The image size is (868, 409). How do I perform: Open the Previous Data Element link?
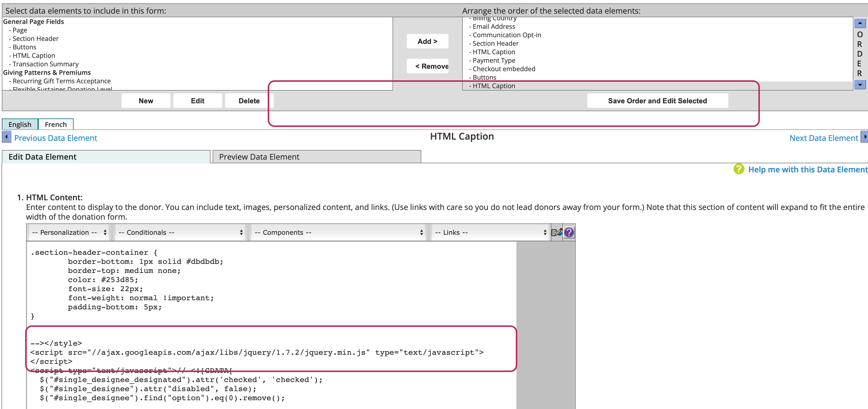(56, 138)
